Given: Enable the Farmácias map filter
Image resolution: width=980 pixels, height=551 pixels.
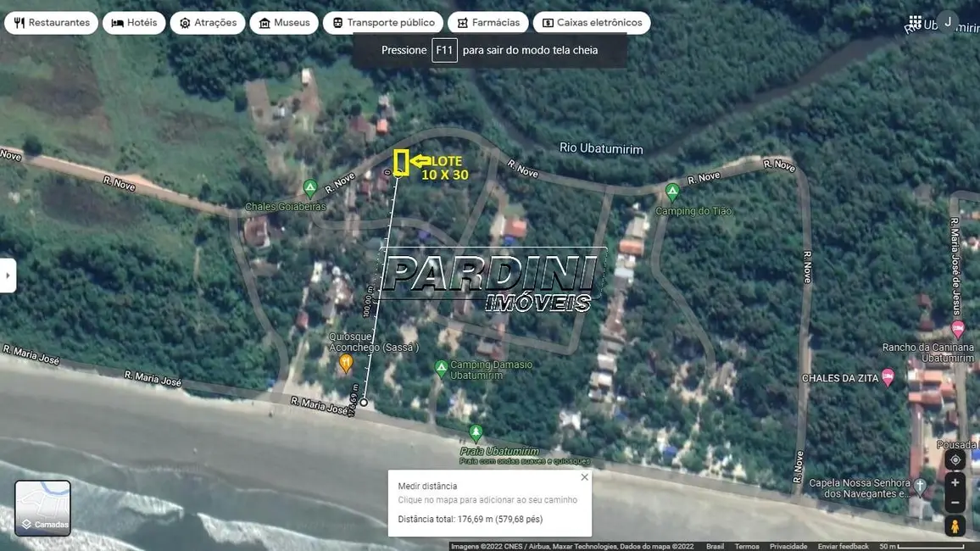Looking at the screenshot, I should tap(487, 22).
